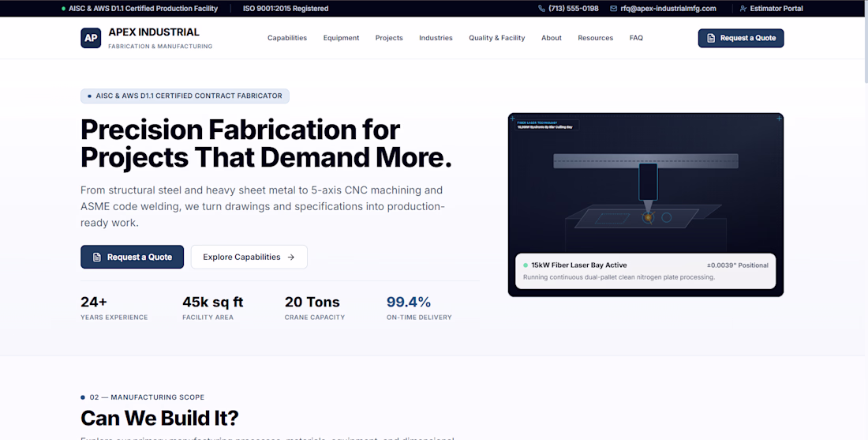Click the 99.4% On-Time Delivery stat
Image resolution: width=868 pixels, height=440 pixels.
tap(419, 309)
